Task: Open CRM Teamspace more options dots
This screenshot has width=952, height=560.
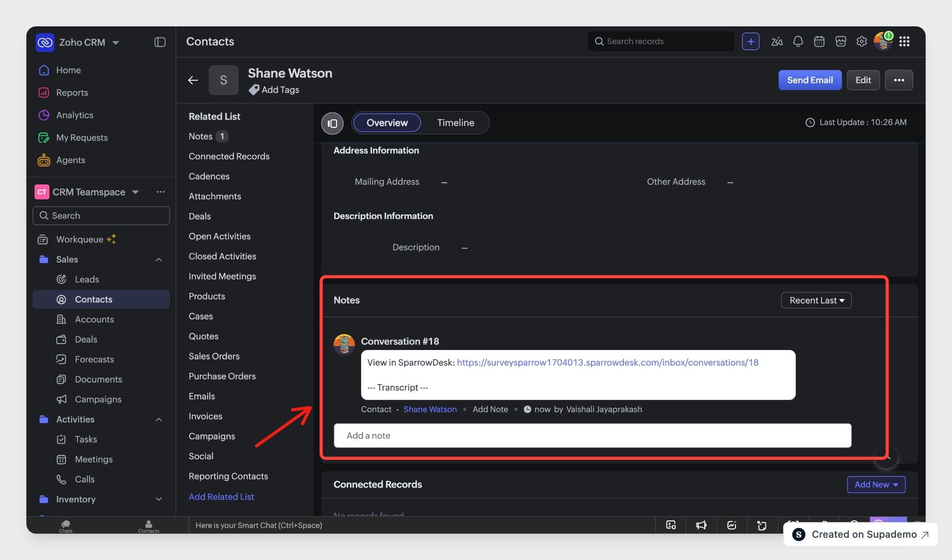Action: (161, 192)
